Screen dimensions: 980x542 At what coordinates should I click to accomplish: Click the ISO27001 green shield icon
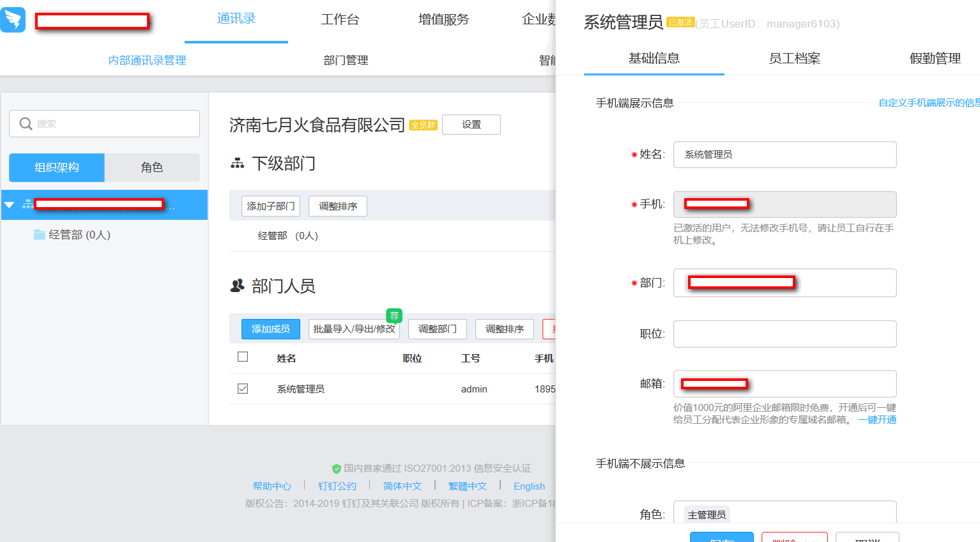(337, 468)
